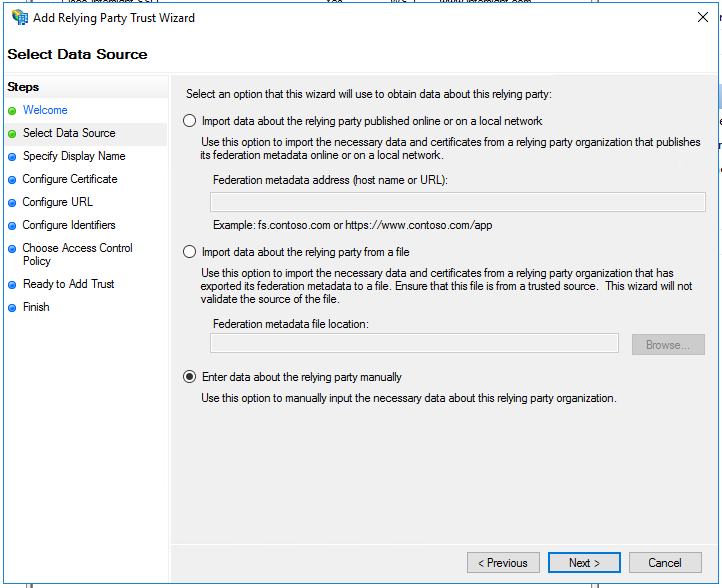Cancel the relying party trust wizard

(665, 563)
